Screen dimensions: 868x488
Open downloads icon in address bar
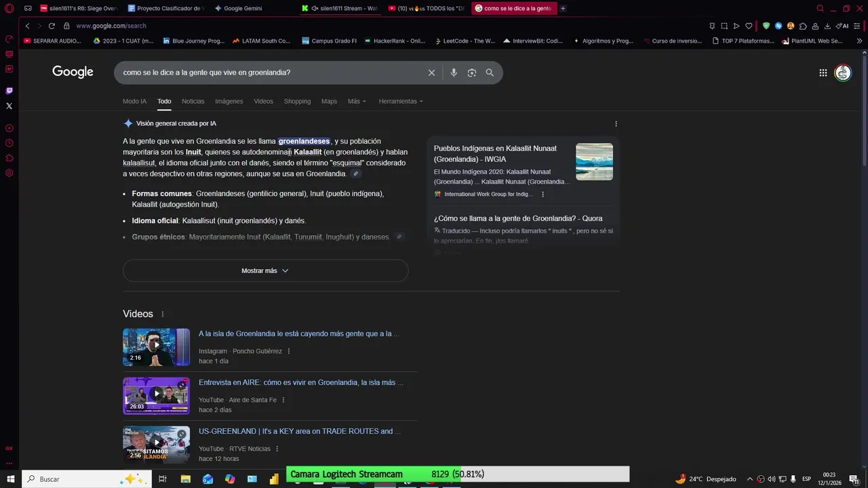tap(827, 26)
